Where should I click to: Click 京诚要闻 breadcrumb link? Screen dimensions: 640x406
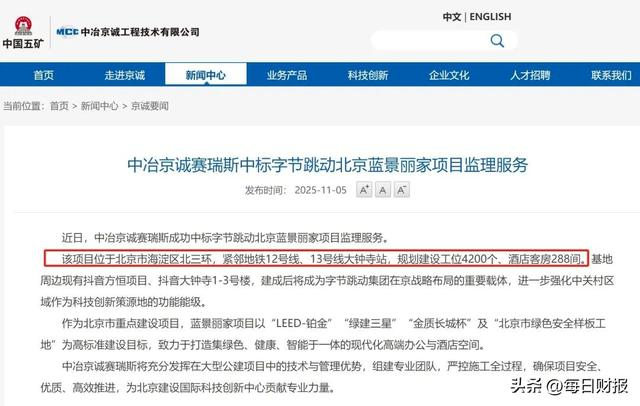tap(150, 106)
